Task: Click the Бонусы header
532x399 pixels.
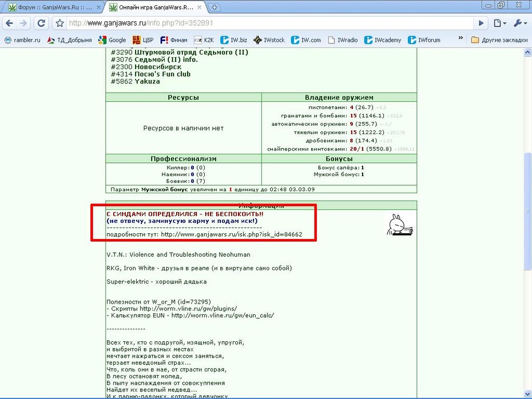Action: (x=339, y=159)
